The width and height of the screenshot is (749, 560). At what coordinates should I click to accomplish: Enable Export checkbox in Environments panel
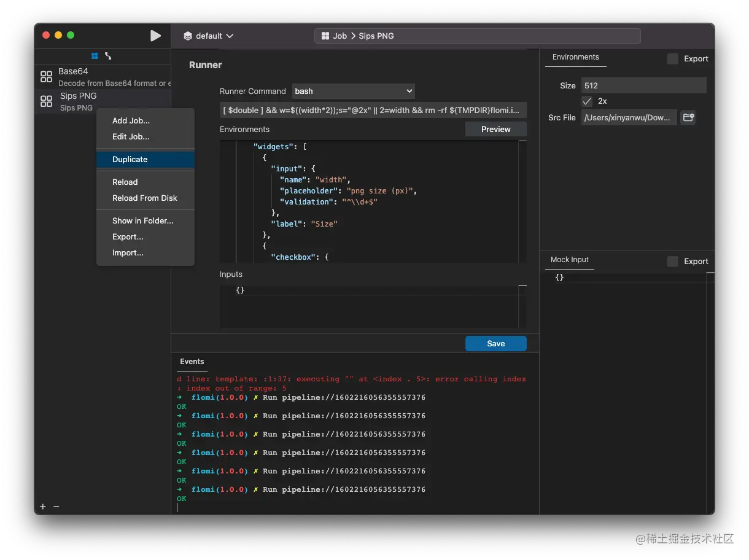tap(673, 59)
